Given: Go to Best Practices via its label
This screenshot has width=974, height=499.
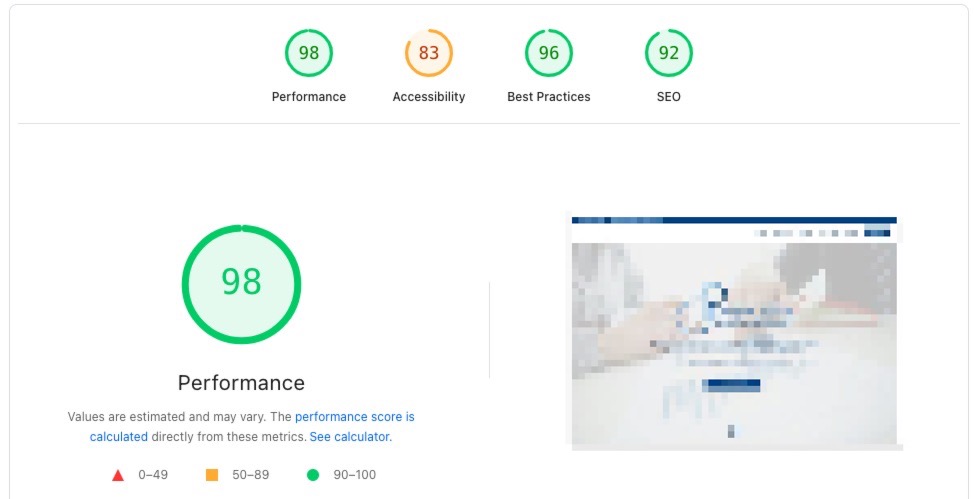Looking at the screenshot, I should 549,97.
